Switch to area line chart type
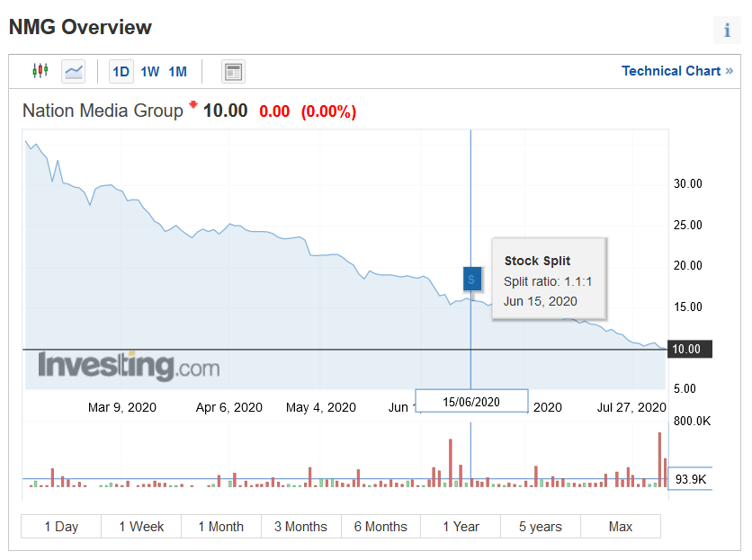This screenshot has width=752, height=560. (74, 71)
